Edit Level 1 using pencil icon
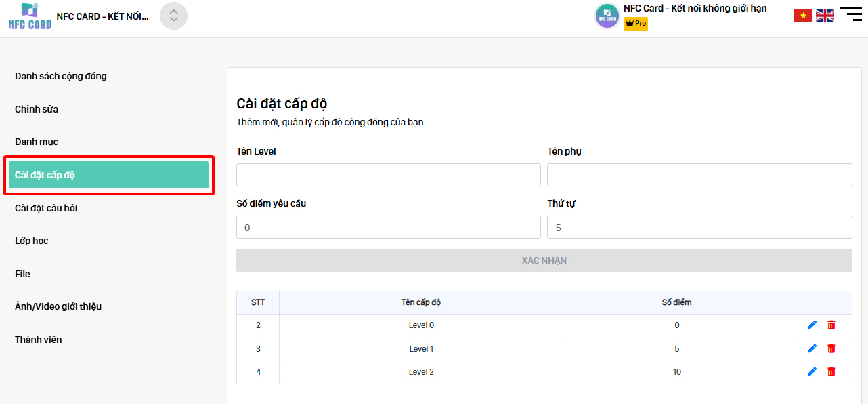This screenshot has height=404, width=868. [x=812, y=349]
